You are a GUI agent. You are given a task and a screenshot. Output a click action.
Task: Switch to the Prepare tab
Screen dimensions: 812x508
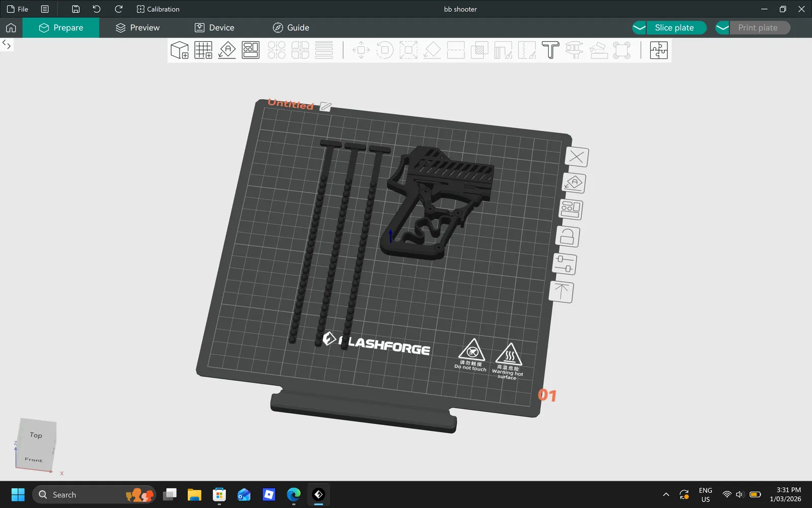(x=61, y=27)
